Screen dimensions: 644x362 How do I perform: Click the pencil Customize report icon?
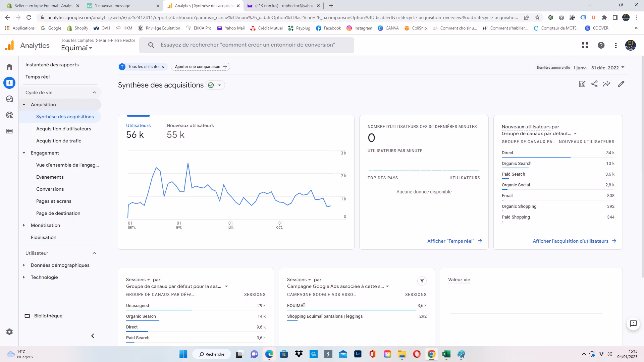coord(621,84)
